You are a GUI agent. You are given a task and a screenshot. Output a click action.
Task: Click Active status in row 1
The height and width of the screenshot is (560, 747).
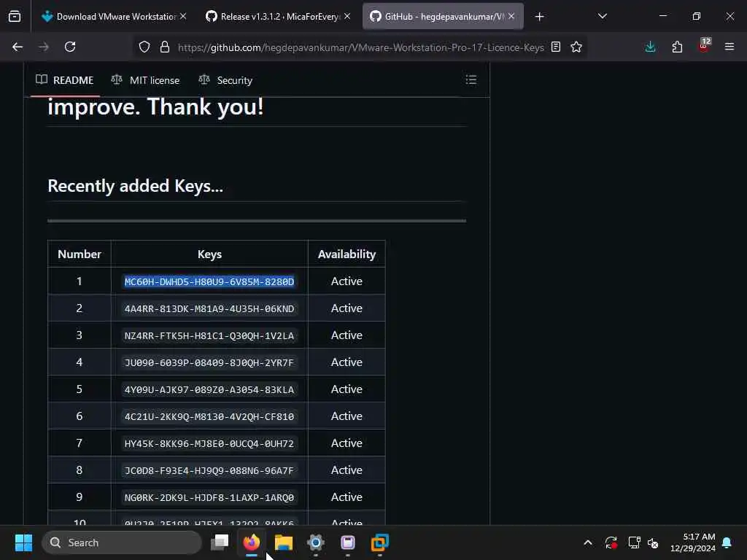pyautogui.click(x=347, y=281)
